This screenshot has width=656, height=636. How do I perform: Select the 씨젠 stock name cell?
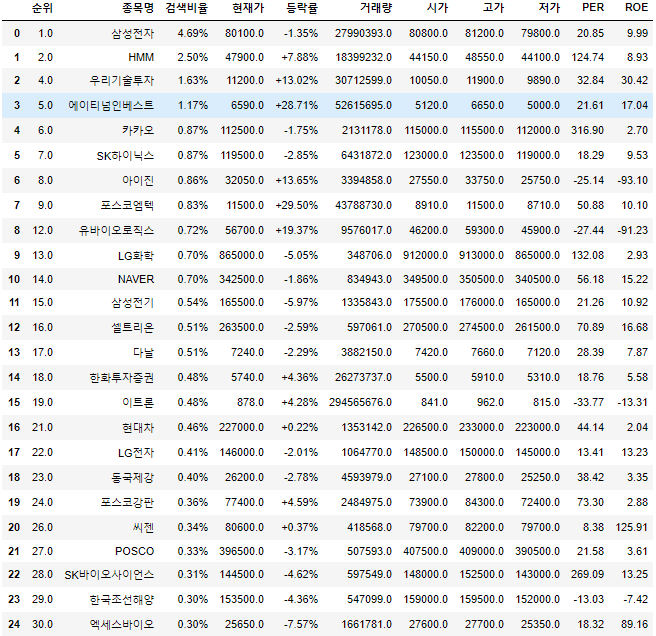tap(144, 528)
